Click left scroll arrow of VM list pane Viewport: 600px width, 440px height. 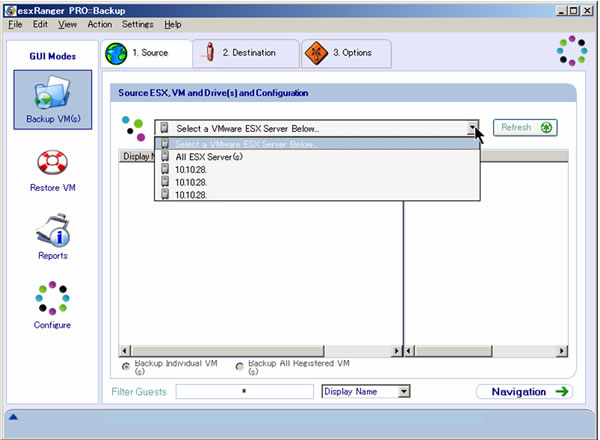pyautogui.click(x=124, y=350)
